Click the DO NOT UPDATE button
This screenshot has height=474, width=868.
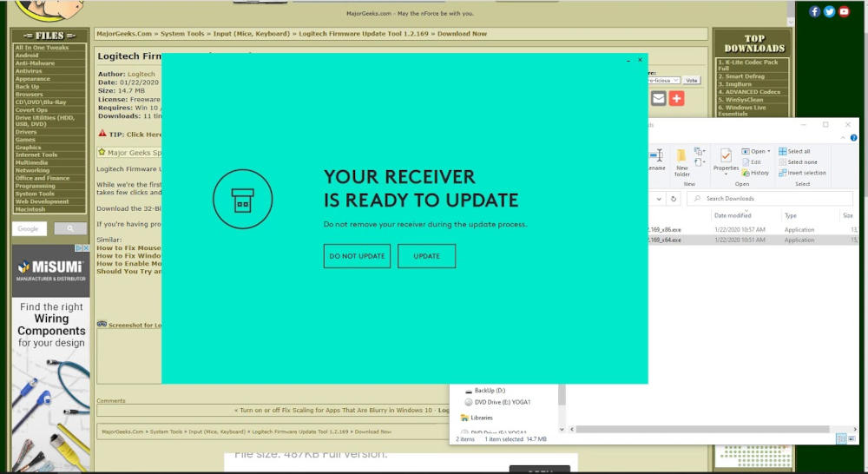[x=357, y=256]
